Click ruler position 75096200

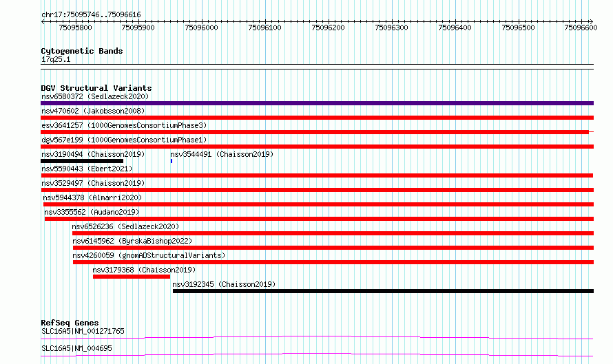coord(328,28)
